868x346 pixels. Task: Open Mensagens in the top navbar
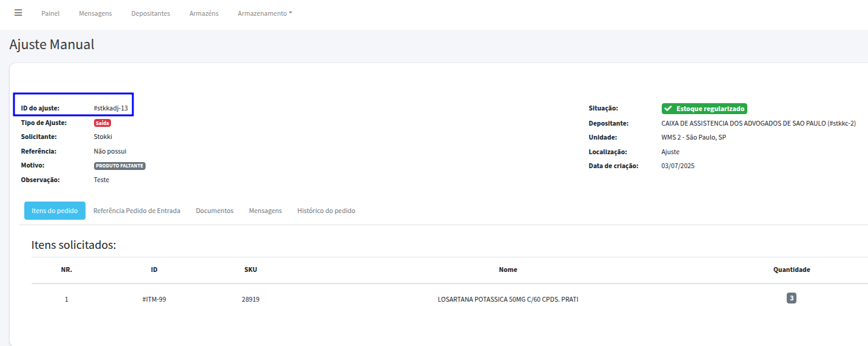(95, 13)
